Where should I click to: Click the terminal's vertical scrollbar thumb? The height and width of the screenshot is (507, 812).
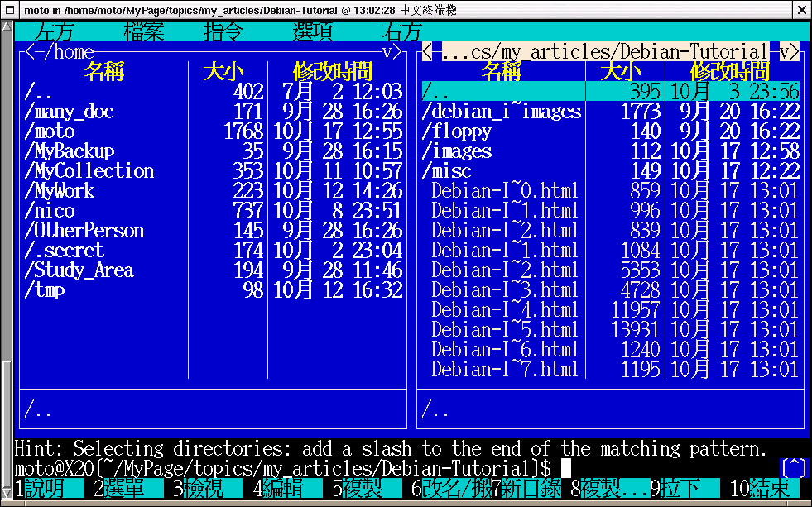[x=7, y=424]
